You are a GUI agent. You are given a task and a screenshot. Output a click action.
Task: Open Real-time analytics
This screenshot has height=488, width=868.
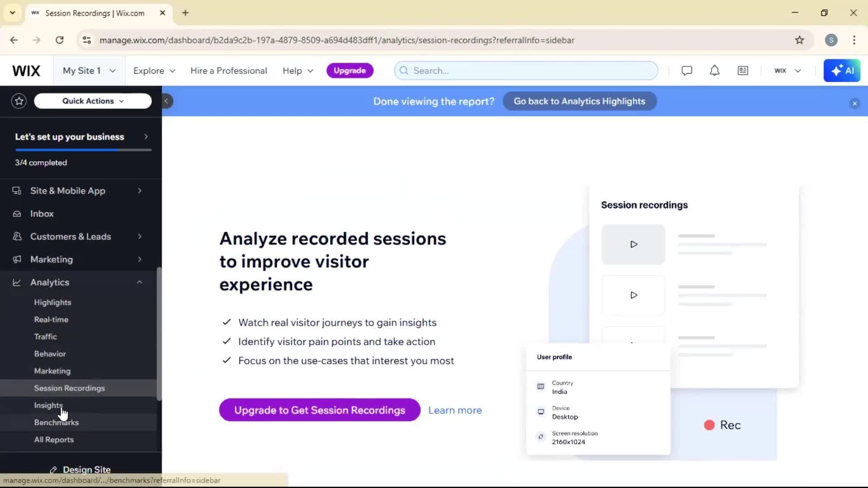click(51, 319)
